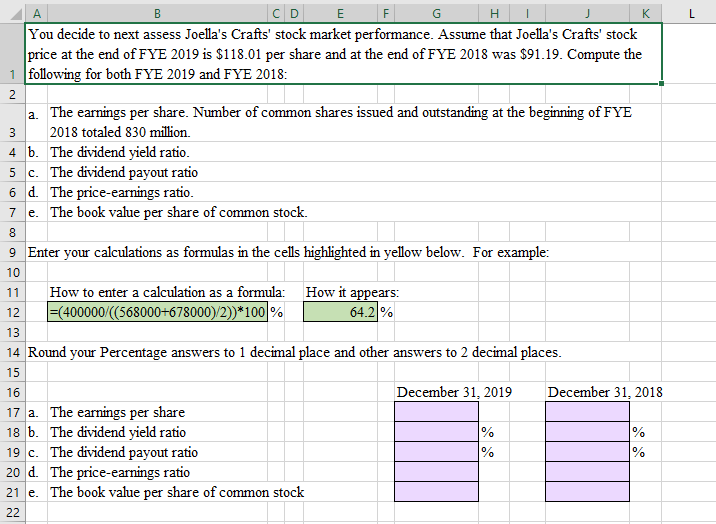This screenshot has height=524, width=716.
Task: Click the % sign beside 2018 dividend payout cell
Action: click(x=638, y=452)
